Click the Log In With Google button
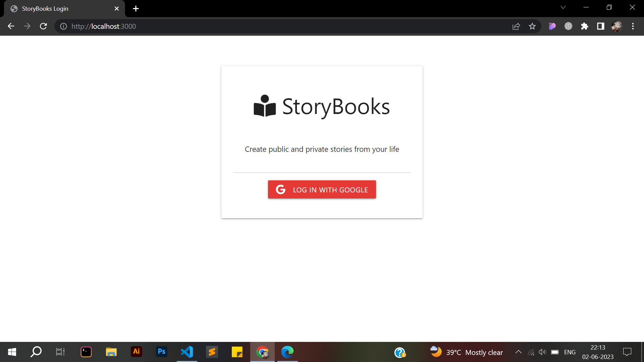644x362 pixels. [322, 189]
